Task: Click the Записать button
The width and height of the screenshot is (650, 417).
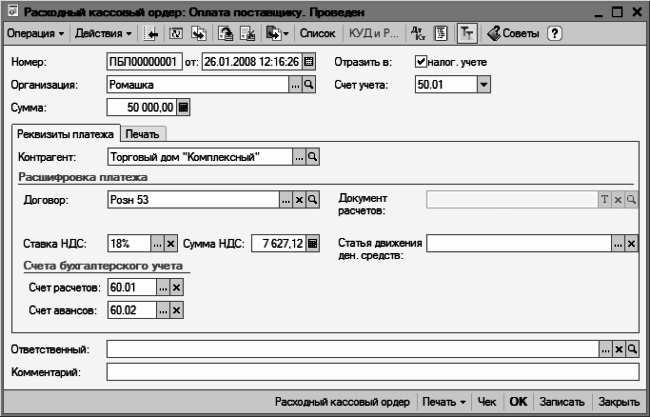Action: coord(562,402)
